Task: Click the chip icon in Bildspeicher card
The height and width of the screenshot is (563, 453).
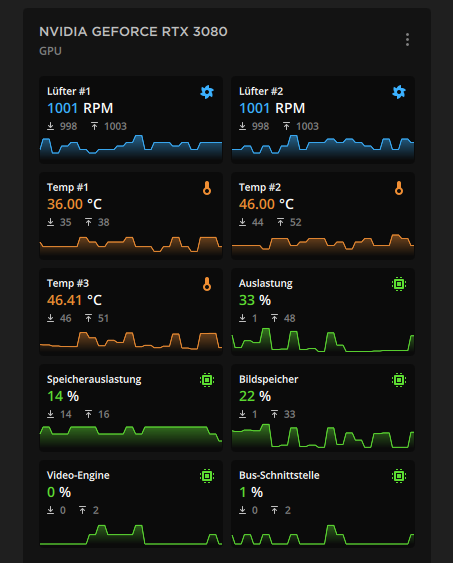Action: [x=399, y=380]
